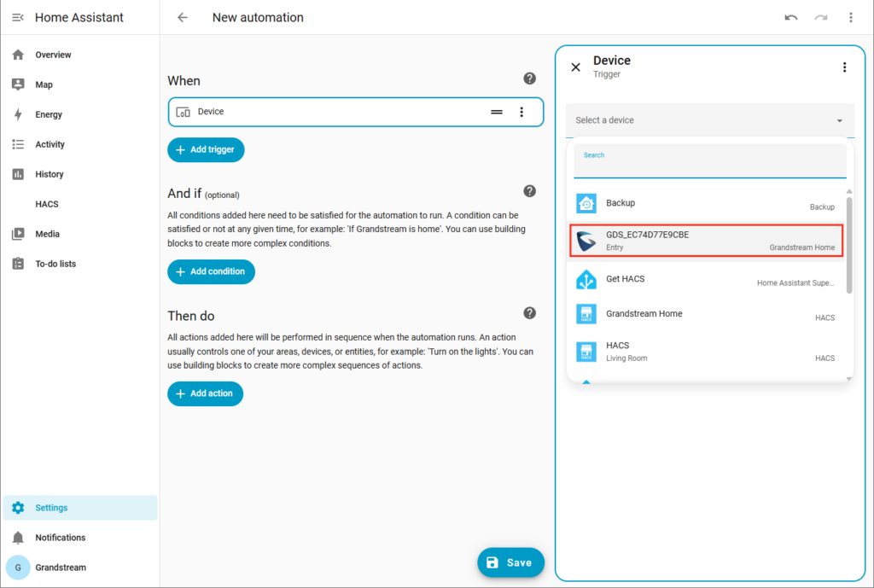874x588 pixels.
Task: Open Settings in the sidebar
Action: tap(80, 508)
